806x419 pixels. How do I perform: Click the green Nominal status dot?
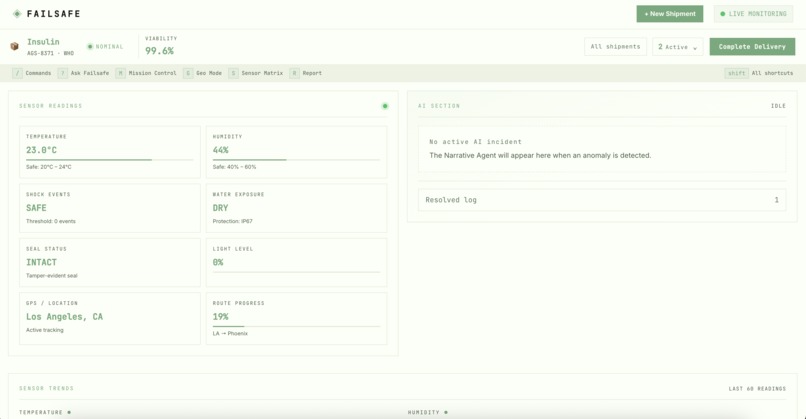(90, 47)
